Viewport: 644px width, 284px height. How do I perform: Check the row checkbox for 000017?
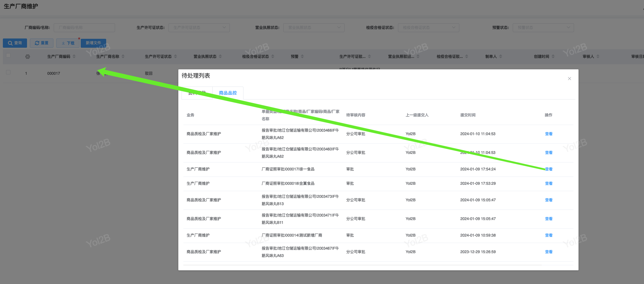click(x=8, y=72)
